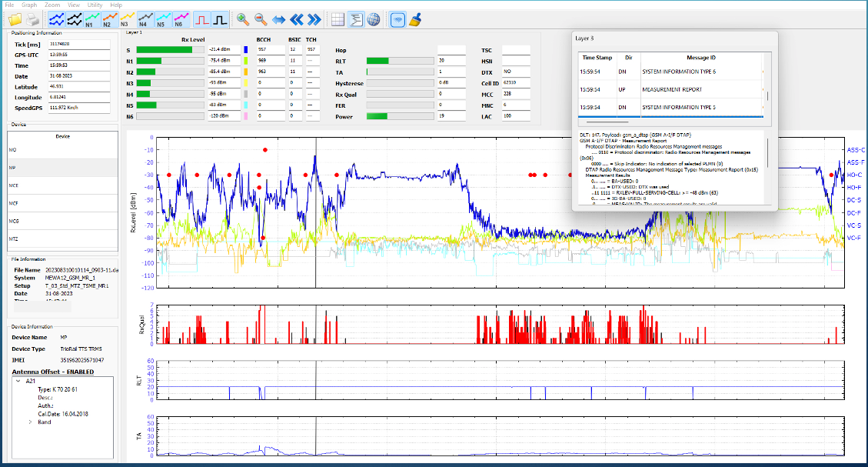Click the broom clear icon
This screenshot has height=467, width=868.
pos(416,20)
